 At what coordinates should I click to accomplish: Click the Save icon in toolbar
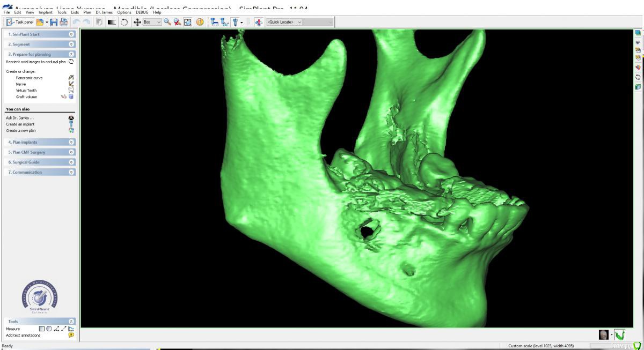point(53,22)
